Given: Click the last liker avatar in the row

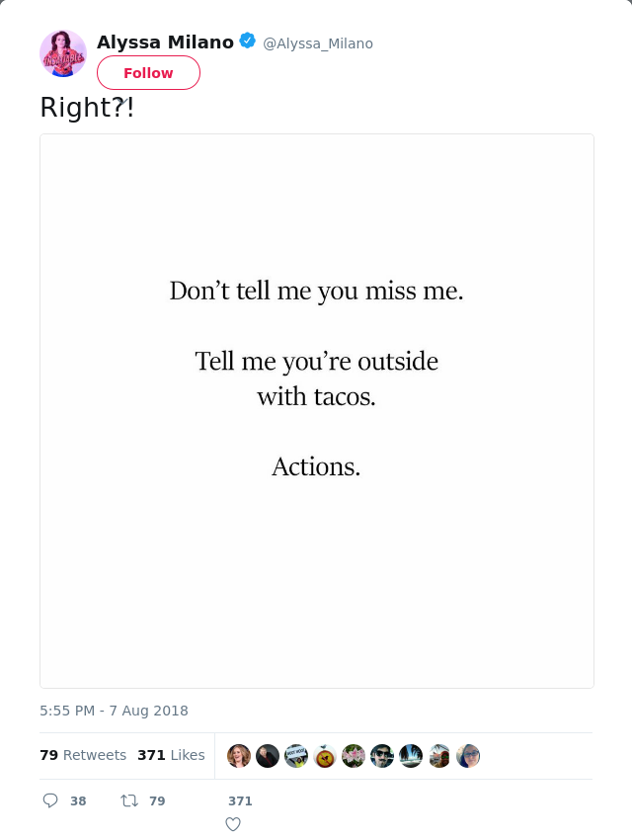Looking at the screenshot, I should pos(468,756).
